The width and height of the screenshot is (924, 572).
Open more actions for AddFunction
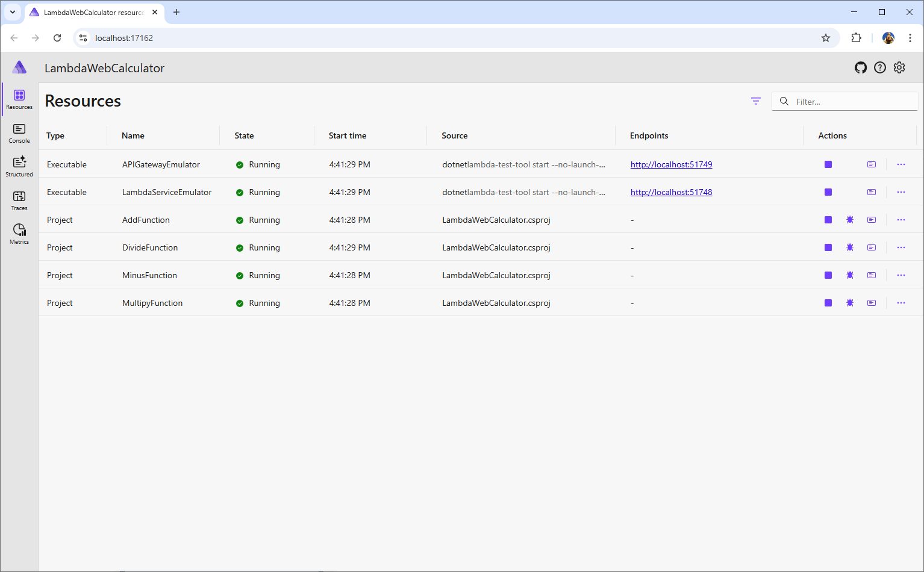pyautogui.click(x=901, y=220)
